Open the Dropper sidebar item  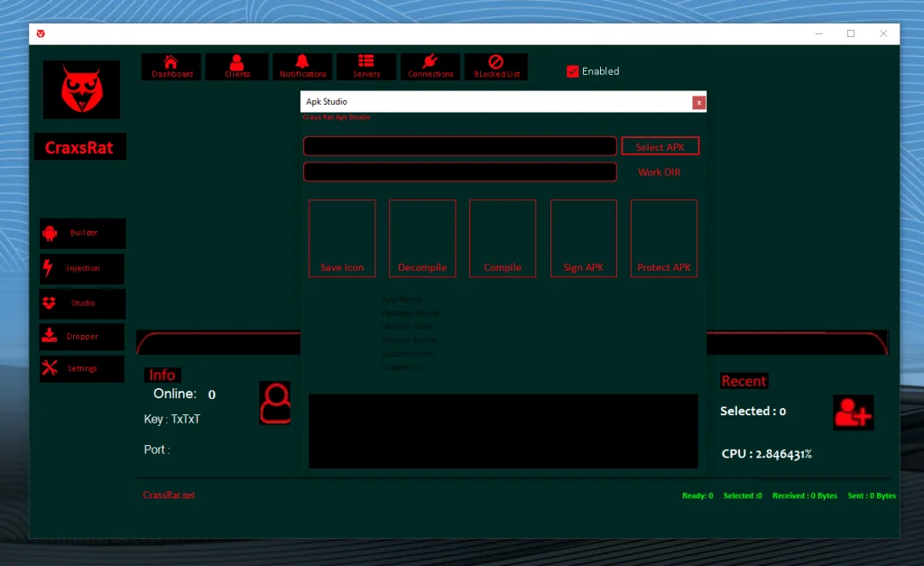(82, 337)
